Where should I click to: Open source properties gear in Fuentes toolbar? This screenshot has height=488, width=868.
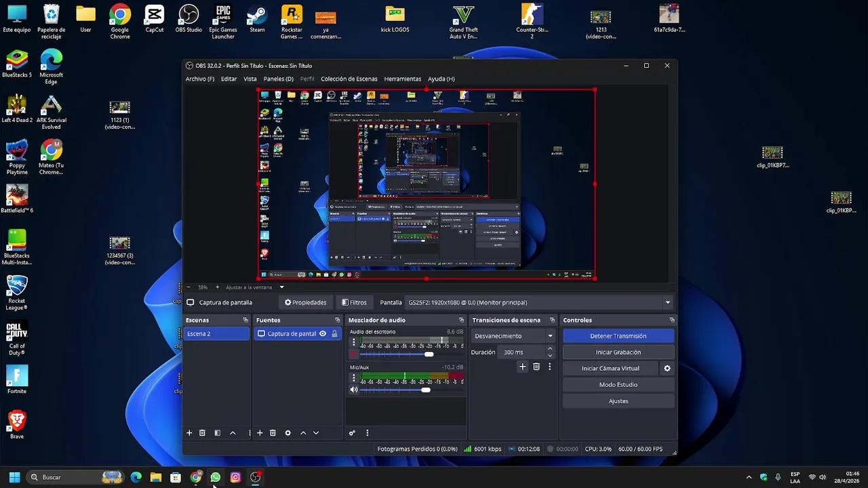click(x=288, y=433)
